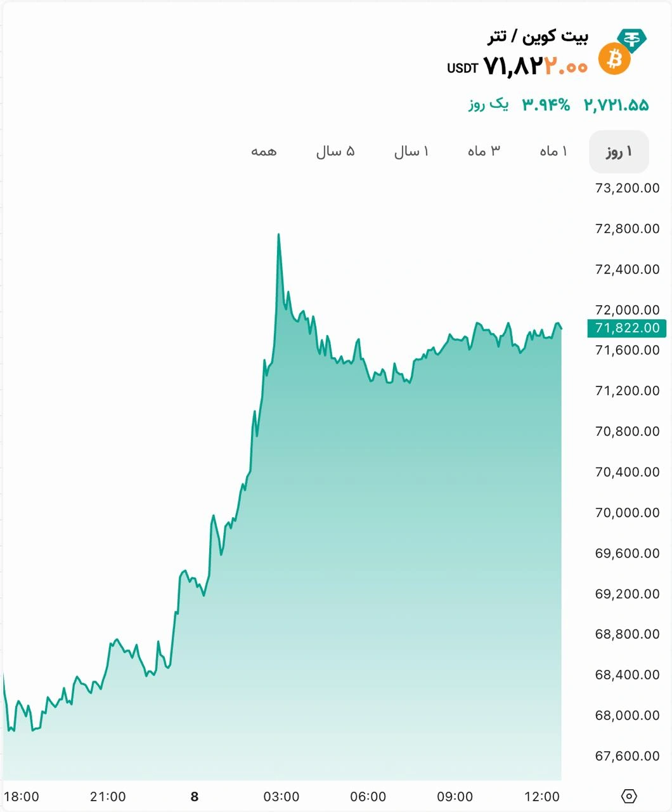Click the bold date label 8 on time axis
The image size is (672, 812).
(195, 797)
